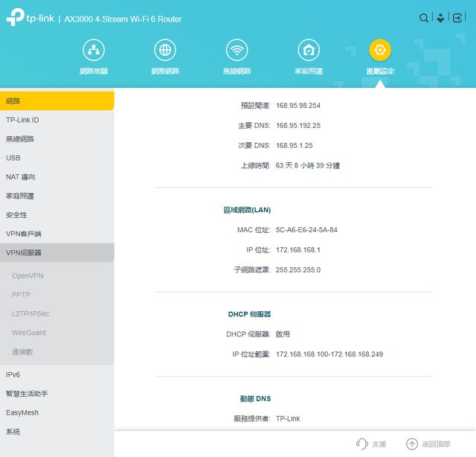This screenshot has height=457, width=476.
Task: Open the L2TP/IPSec submenu item
Action: point(30,314)
